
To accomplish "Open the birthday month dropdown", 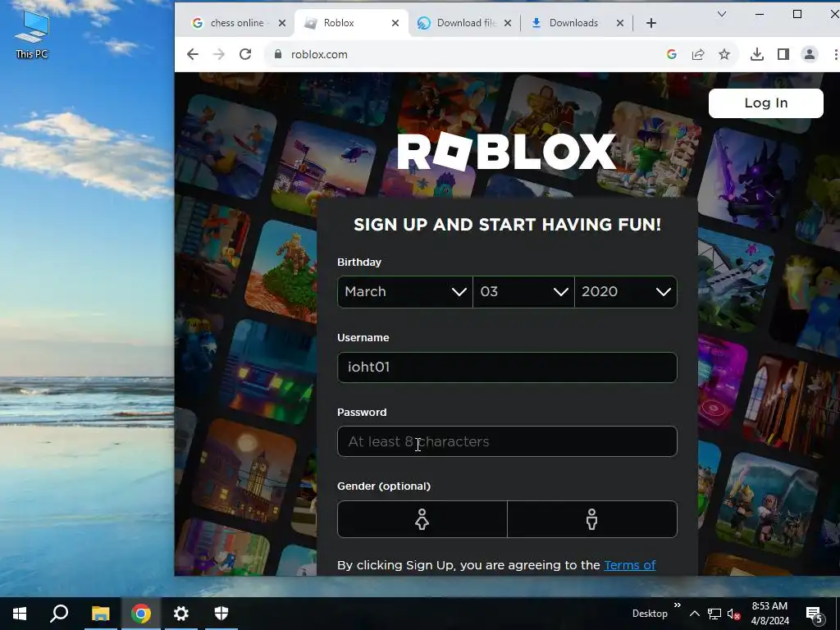I will pos(405,292).
